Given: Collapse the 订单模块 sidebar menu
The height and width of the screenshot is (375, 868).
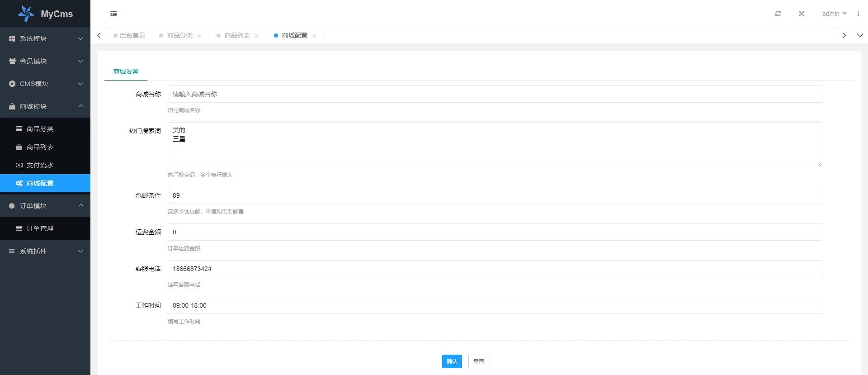Looking at the screenshot, I should (x=45, y=206).
